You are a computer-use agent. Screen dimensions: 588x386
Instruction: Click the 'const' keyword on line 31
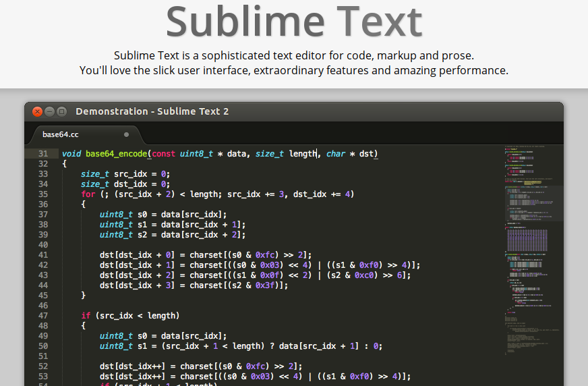tap(163, 154)
